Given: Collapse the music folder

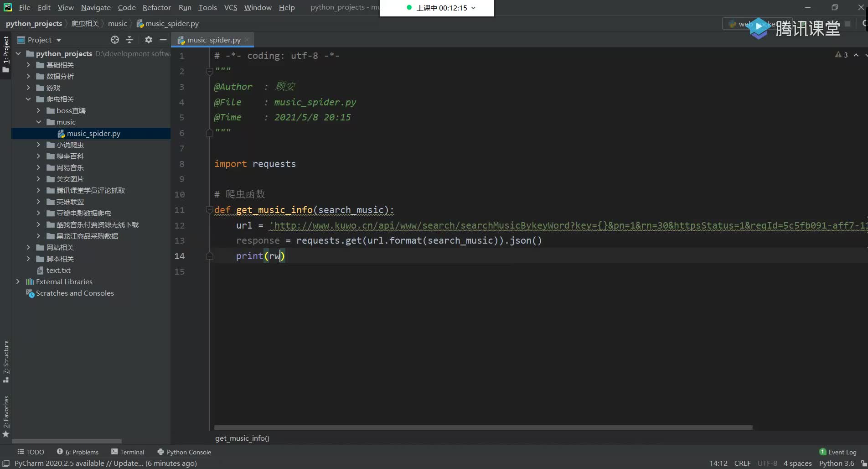Looking at the screenshot, I should click(39, 122).
